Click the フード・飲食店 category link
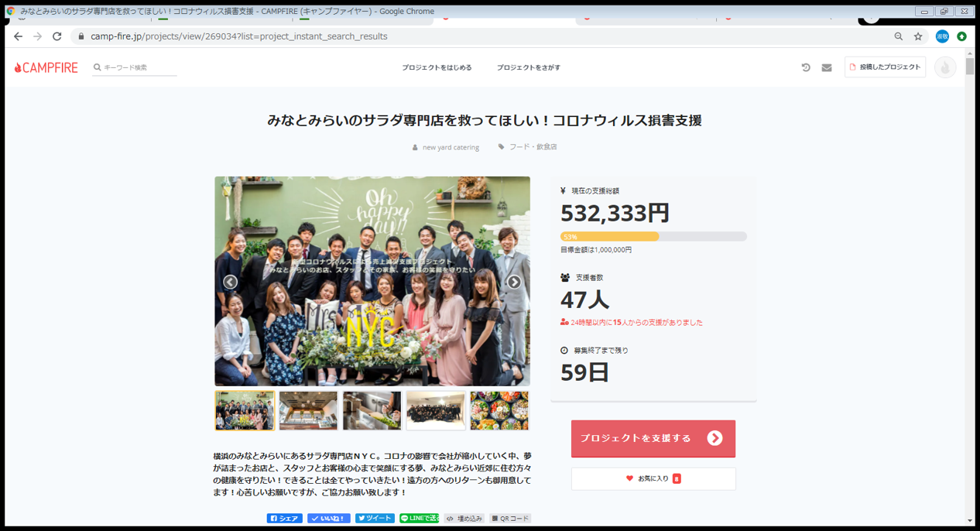 [533, 147]
